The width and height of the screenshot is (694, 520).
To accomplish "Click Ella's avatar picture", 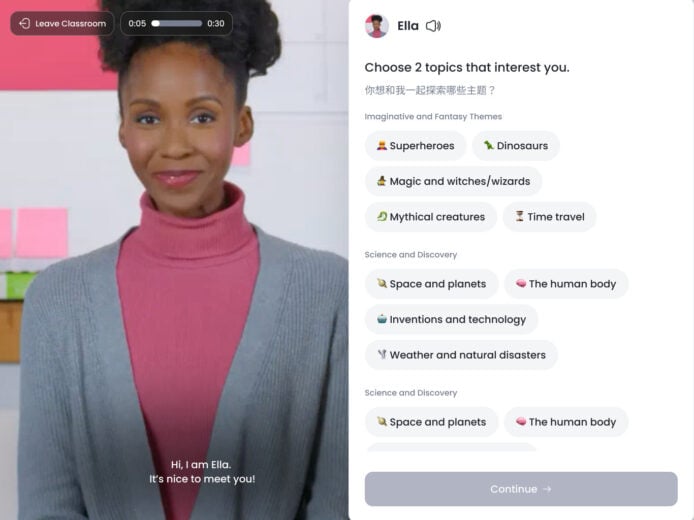I will pyautogui.click(x=377, y=26).
